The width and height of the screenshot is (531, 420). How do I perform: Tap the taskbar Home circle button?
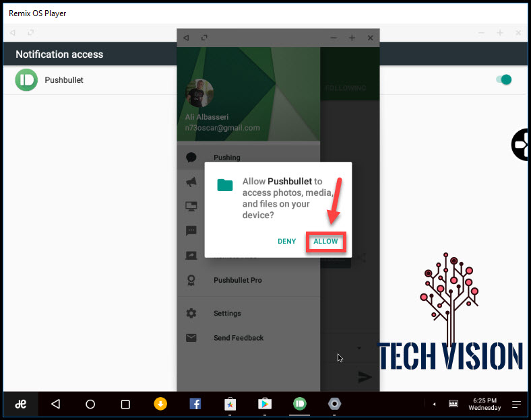[90, 404]
